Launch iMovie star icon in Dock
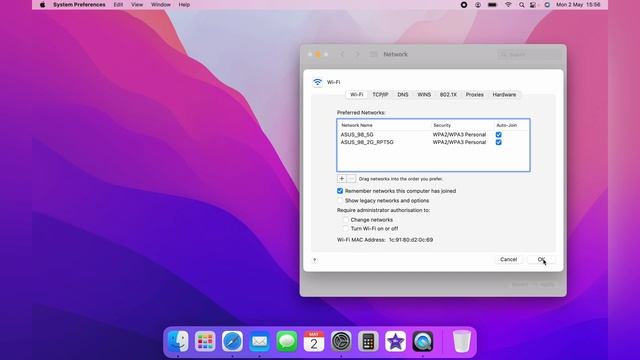This screenshot has width=640, height=360. point(396,341)
